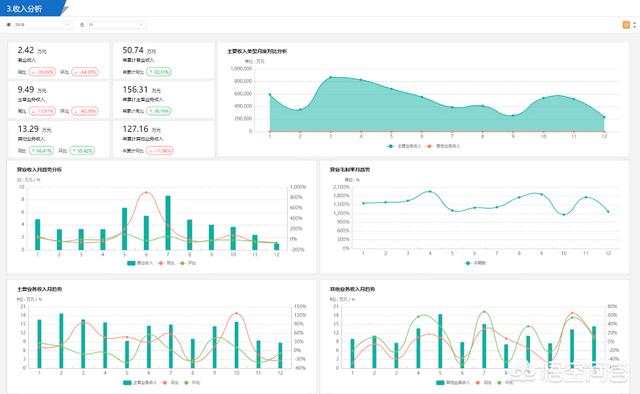Toggle 其他业务收入 bar legend in 其他业务收入月趋势 chart
This screenshot has height=394, width=640.
tap(453, 383)
